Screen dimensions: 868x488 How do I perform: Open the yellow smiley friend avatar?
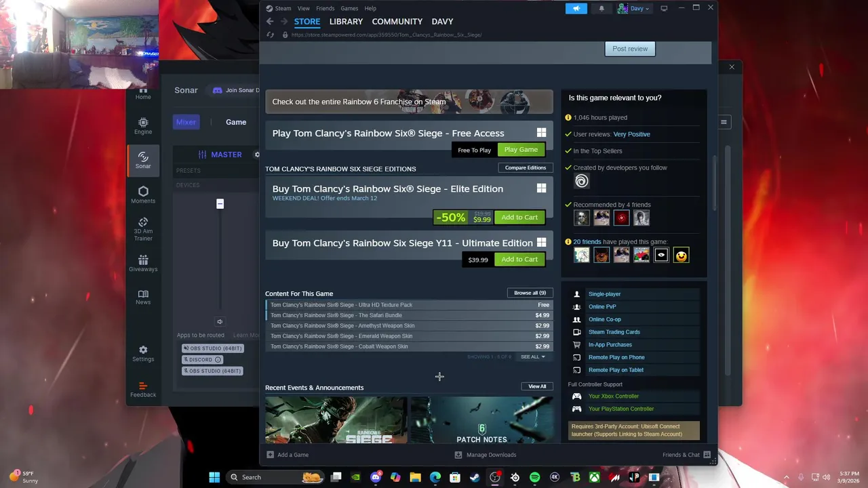pyautogui.click(x=681, y=255)
